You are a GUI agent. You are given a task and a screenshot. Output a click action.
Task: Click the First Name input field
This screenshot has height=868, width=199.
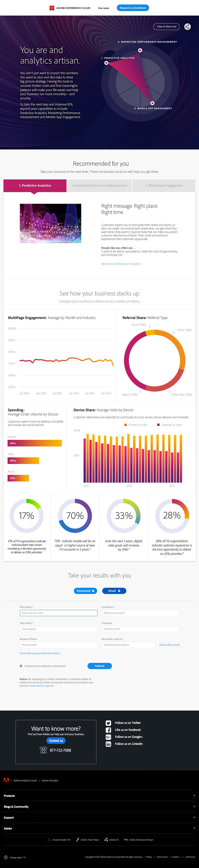tap(58, 613)
